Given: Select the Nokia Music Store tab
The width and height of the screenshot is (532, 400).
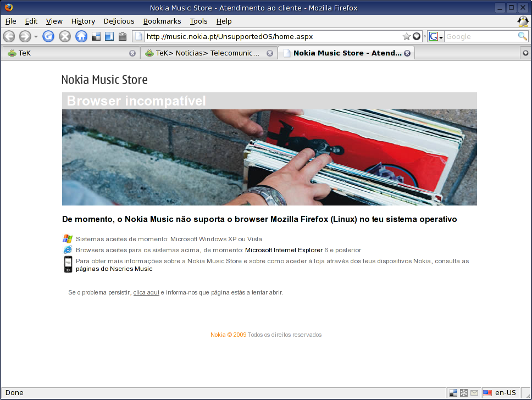Looking at the screenshot, I should click(346, 53).
